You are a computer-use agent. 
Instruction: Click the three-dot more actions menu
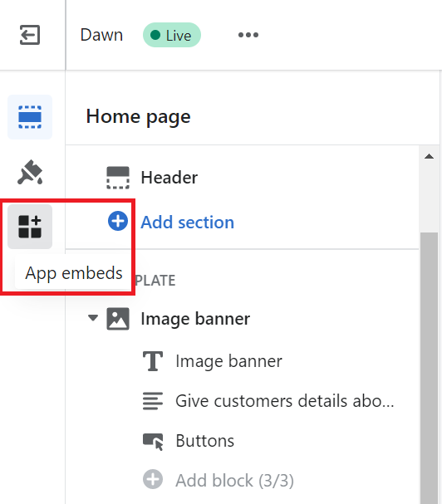click(248, 35)
